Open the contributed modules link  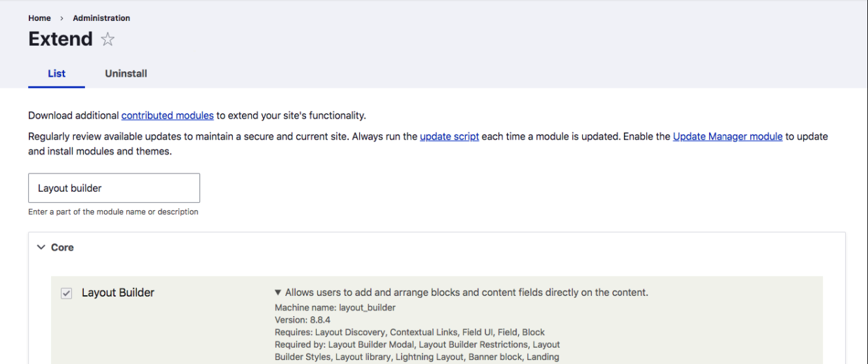[x=167, y=115]
